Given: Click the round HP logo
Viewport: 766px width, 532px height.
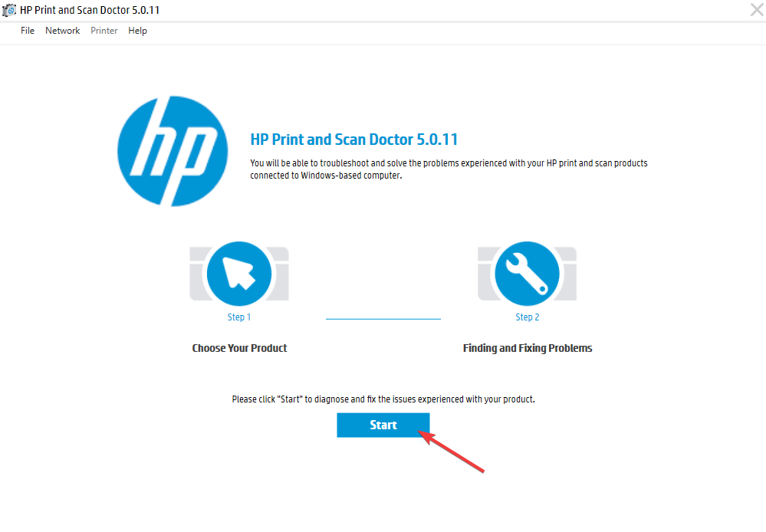Looking at the screenshot, I should coord(173,151).
